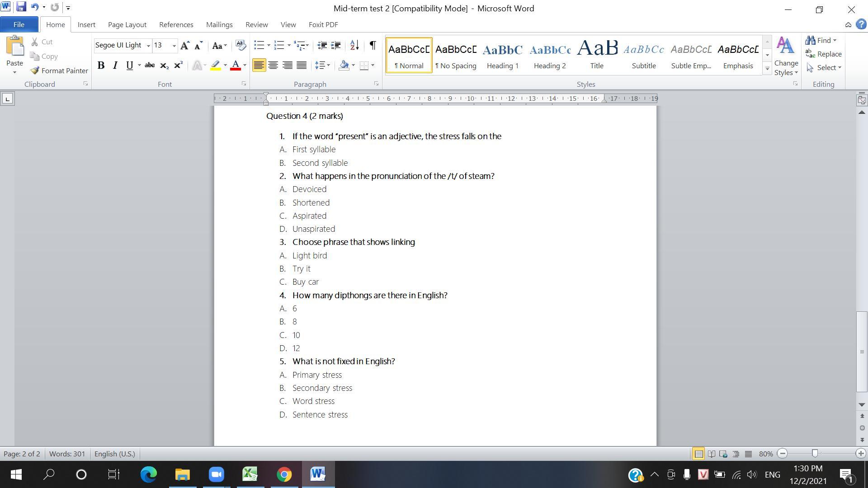Screen dimensions: 868x488
Task: Apply strikethrough formatting icon
Action: coord(149,66)
